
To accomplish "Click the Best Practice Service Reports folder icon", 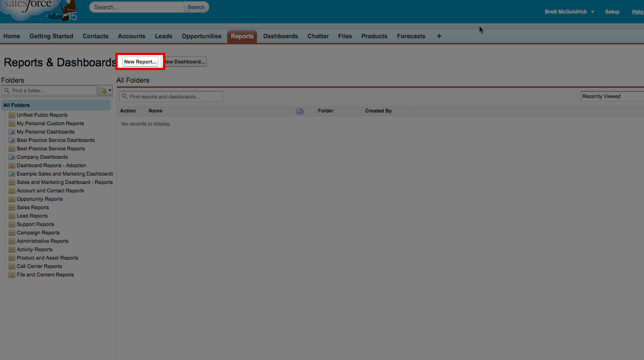I will [x=12, y=148].
